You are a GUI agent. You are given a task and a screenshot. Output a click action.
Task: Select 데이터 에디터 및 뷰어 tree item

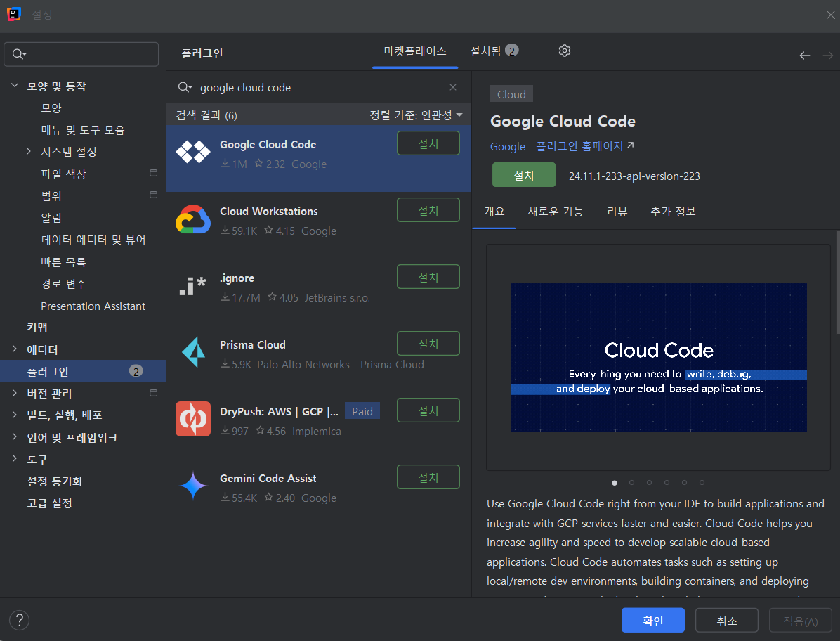93,239
